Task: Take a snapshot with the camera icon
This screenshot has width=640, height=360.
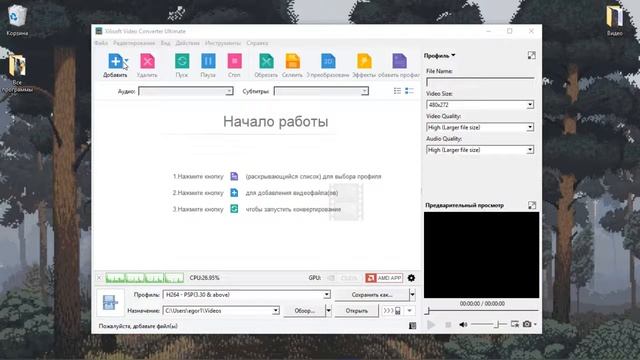Action: tap(527, 324)
